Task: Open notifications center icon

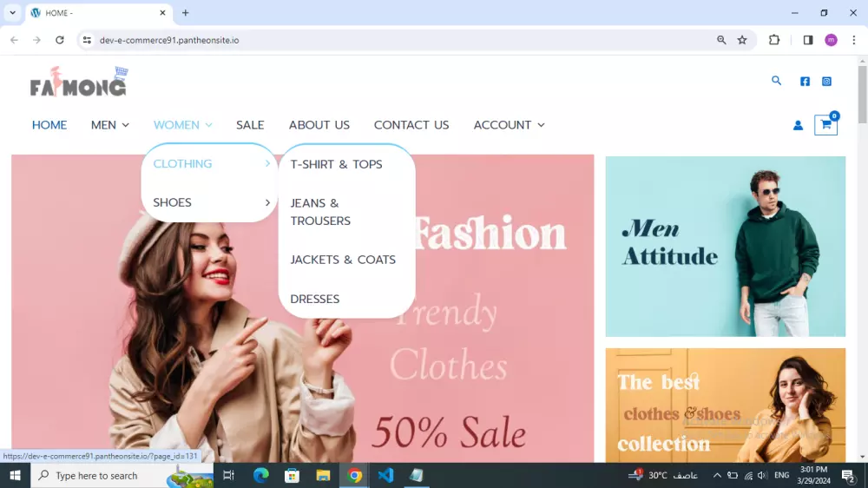Action: click(x=848, y=475)
